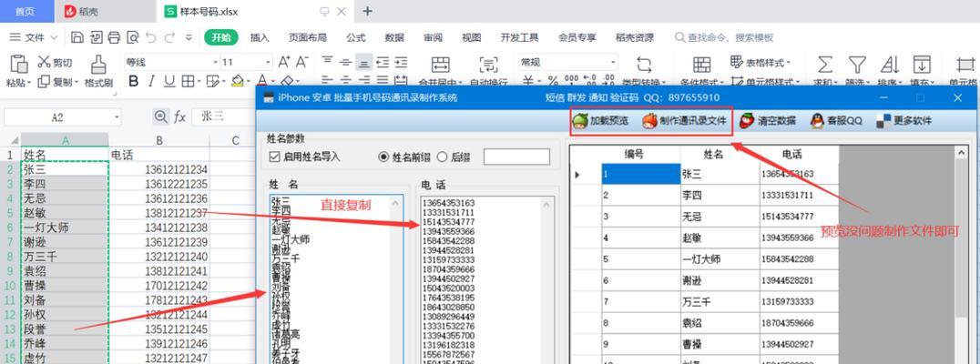Click the fill color bucket swatch
Image resolution: width=980 pixels, height=364 pixels.
(237, 81)
